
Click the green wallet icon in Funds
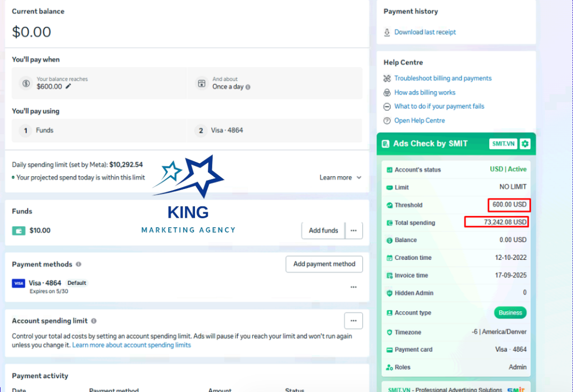coord(19,231)
